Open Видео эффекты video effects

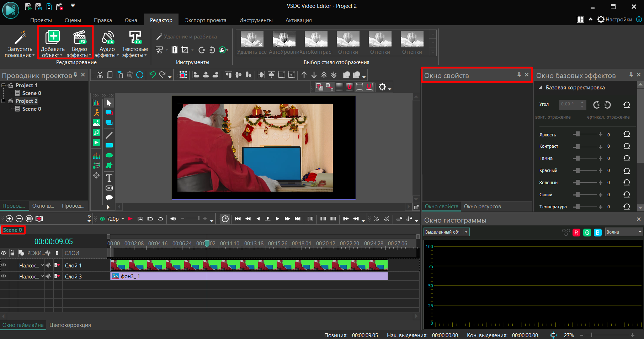coord(79,44)
